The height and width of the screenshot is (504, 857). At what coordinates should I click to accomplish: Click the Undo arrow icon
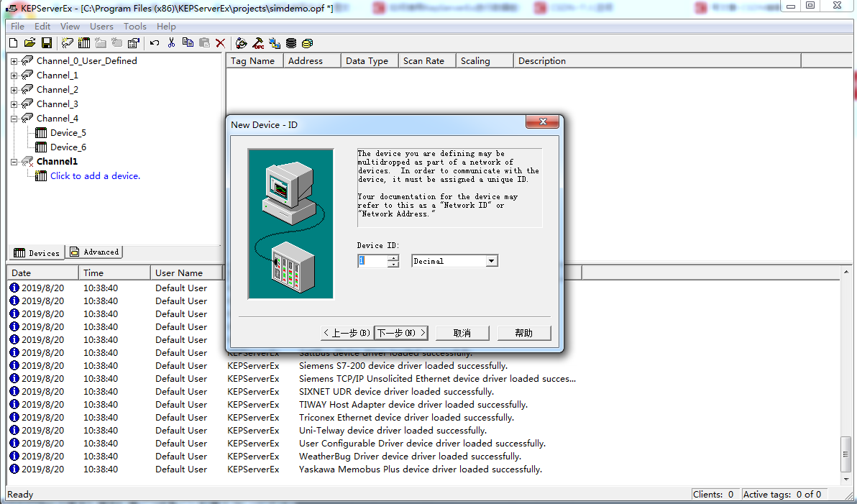pos(155,42)
